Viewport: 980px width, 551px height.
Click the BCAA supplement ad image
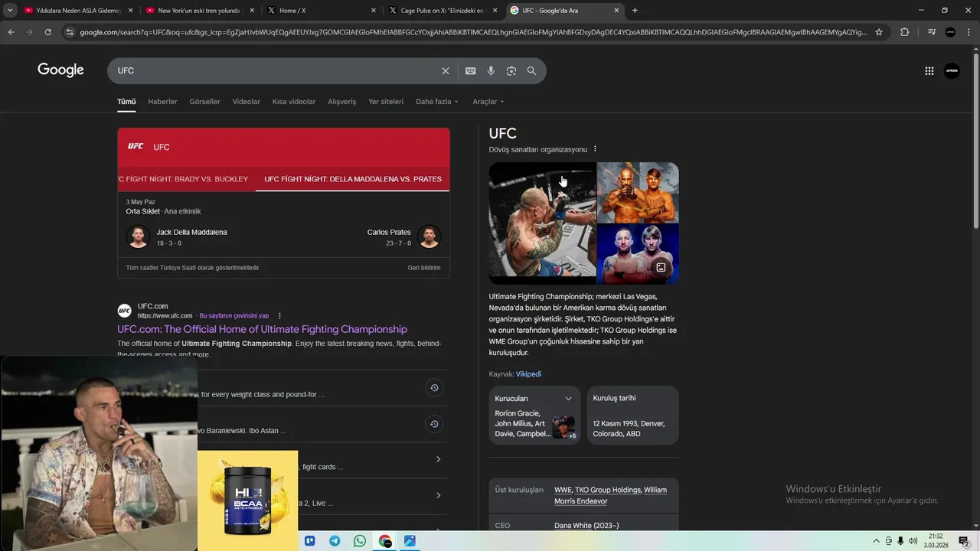(247, 500)
